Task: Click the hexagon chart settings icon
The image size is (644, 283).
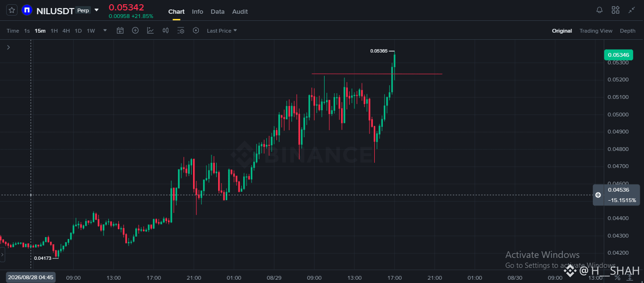Action: [x=196, y=30]
